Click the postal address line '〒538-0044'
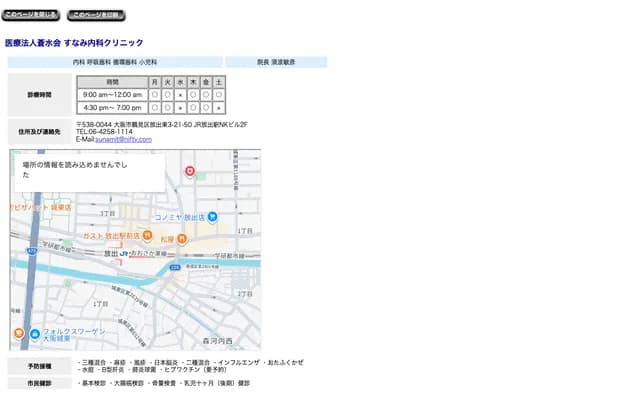640x400 pixels. tap(162, 124)
